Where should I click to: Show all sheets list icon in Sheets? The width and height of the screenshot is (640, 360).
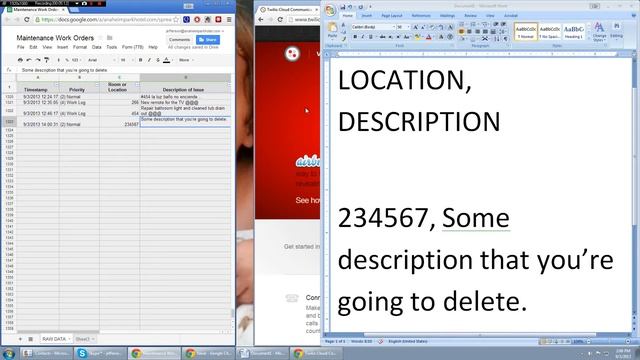click(x=30, y=339)
